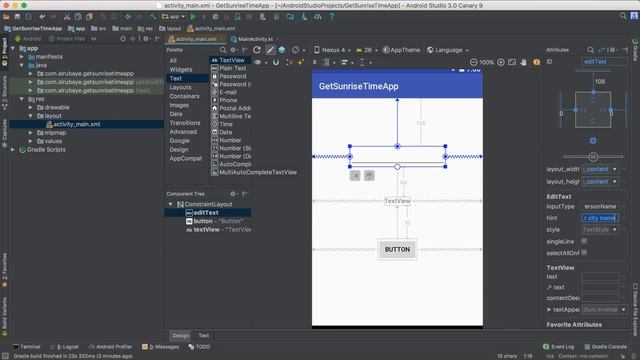Viewport: 640px width, 360px height.
Task: Open the API 26 version dropdown
Action: 367,50
